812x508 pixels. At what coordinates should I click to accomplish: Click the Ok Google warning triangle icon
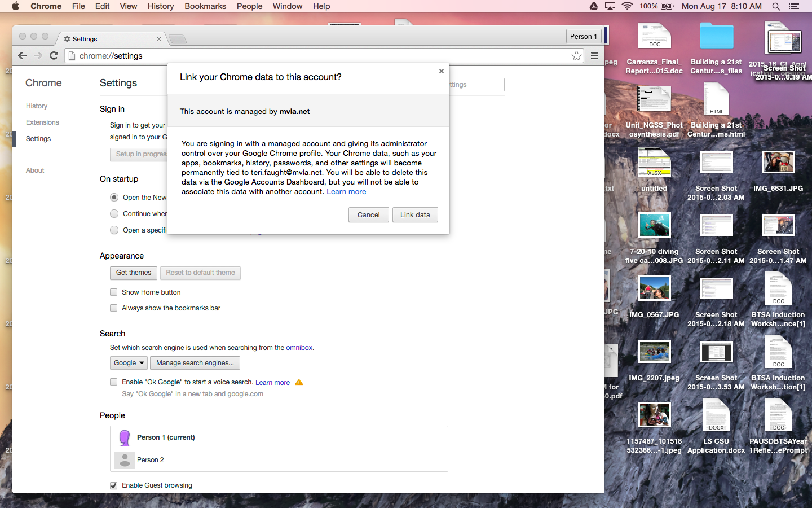point(299,382)
